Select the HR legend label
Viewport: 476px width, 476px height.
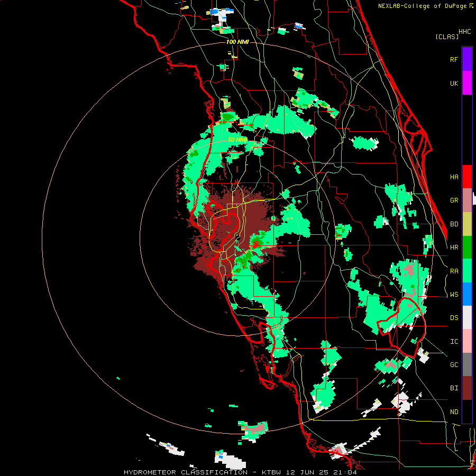[454, 248]
